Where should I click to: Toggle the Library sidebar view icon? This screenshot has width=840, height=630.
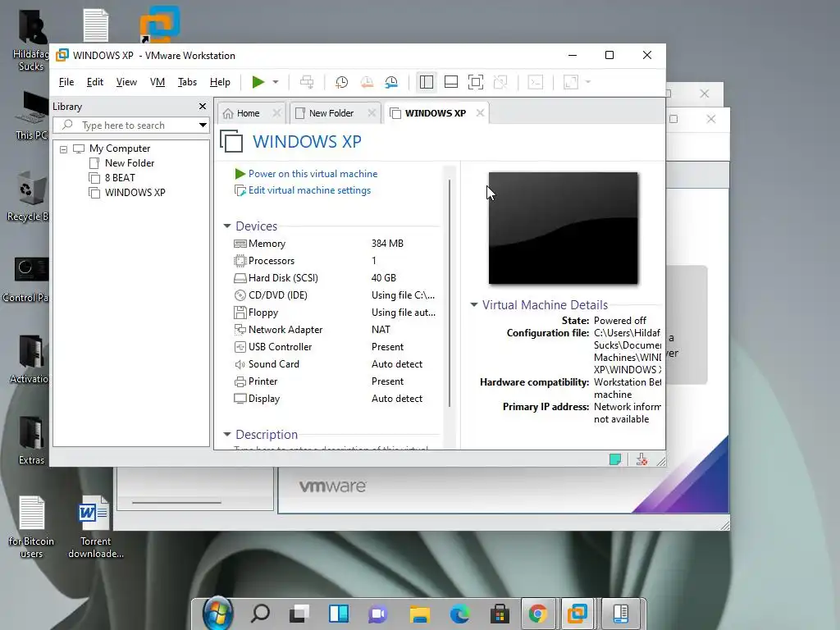coord(427,82)
